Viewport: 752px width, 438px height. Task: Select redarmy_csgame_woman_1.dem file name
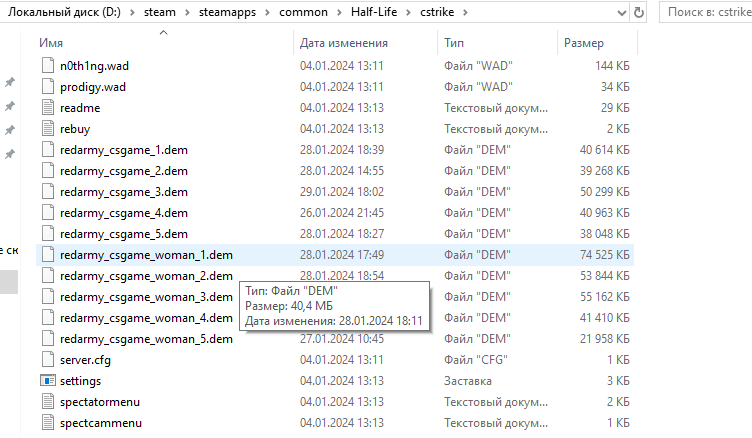[146, 255]
